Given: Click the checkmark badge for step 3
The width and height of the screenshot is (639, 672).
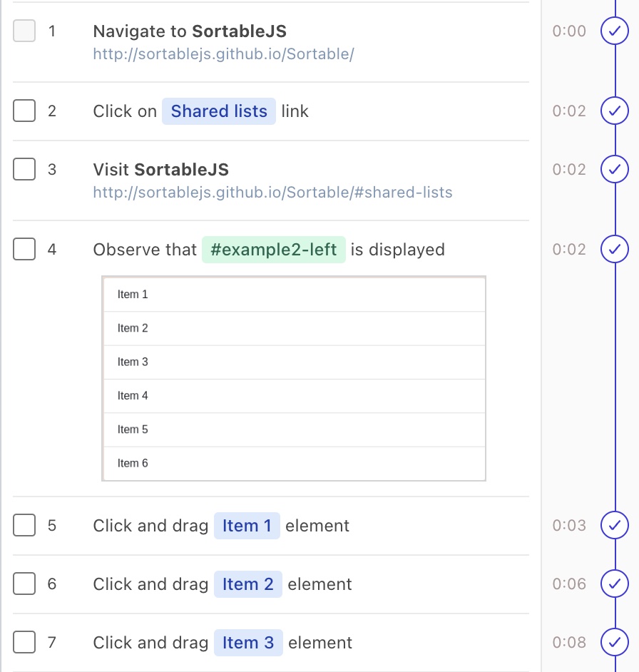Looking at the screenshot, I should tap(615, 169).
